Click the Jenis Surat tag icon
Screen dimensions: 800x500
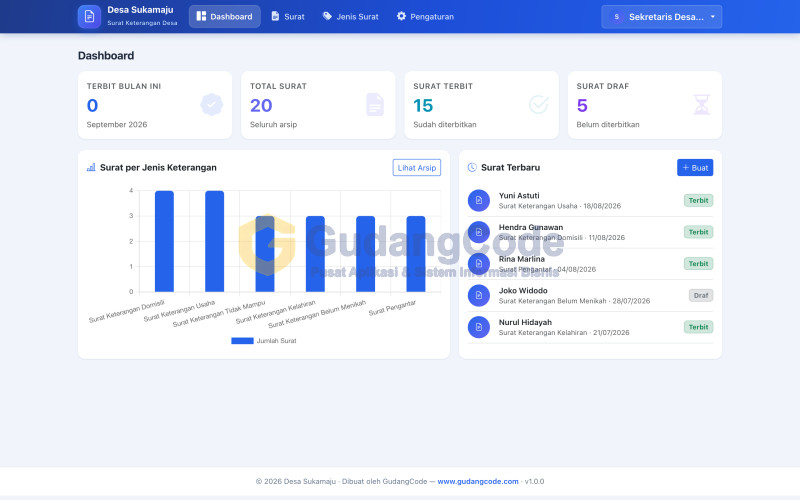click(x=327, y=16)
